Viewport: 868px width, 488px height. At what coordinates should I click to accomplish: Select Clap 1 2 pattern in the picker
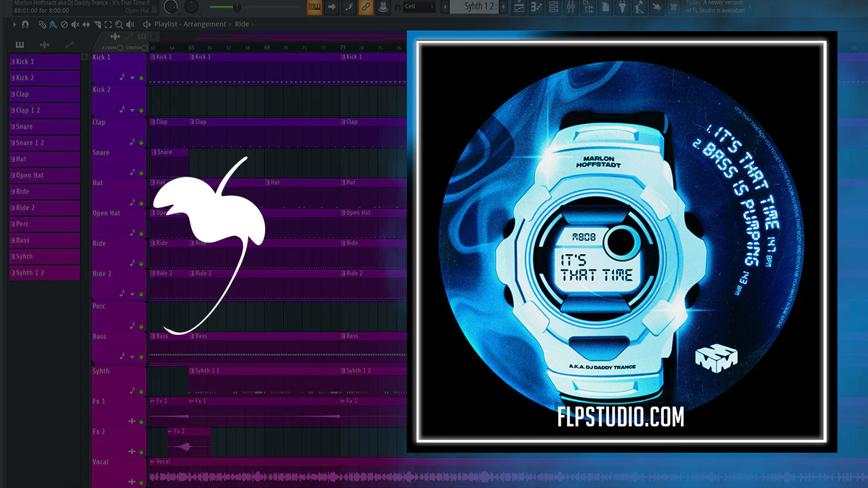(x=45, y=110)
